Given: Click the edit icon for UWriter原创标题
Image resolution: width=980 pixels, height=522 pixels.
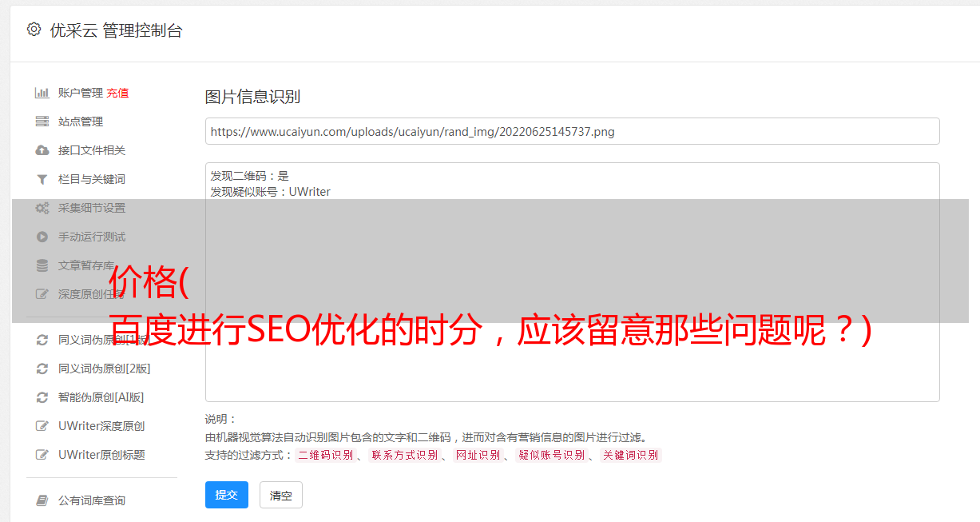Looking at the screenshot, I should point(42,455).
